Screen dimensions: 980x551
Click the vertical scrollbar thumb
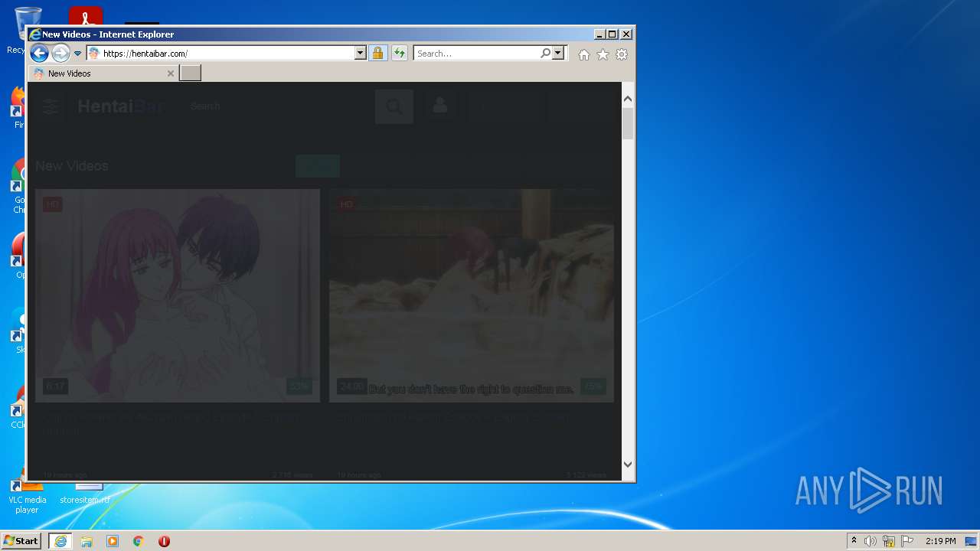click(x=628, y=123)
